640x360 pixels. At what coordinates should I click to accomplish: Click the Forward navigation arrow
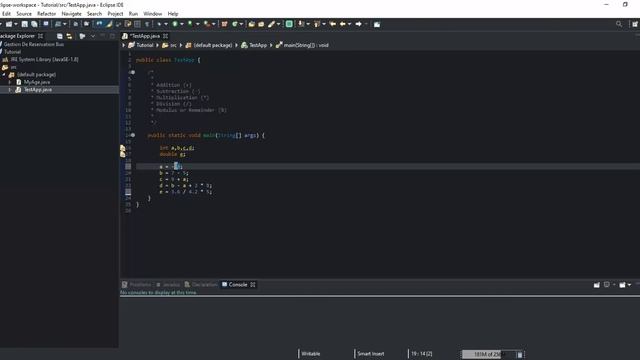[358, 24]
